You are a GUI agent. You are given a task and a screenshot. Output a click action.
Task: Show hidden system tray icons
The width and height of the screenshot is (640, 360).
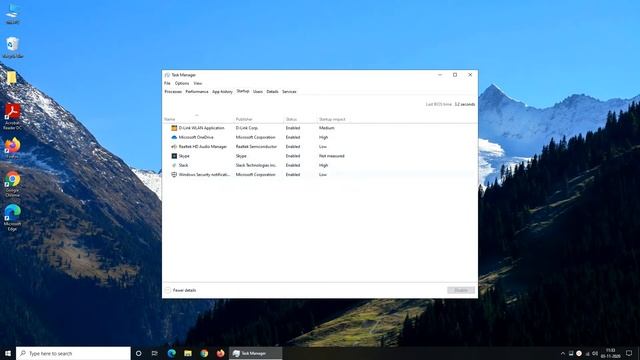click(563, 353)
